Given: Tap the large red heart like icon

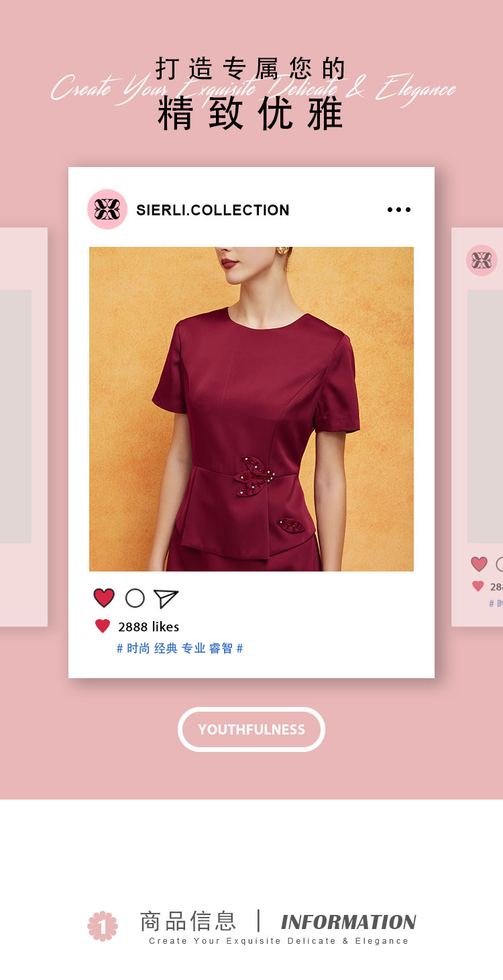Looking at the screenshot, I should coord(104,598).
